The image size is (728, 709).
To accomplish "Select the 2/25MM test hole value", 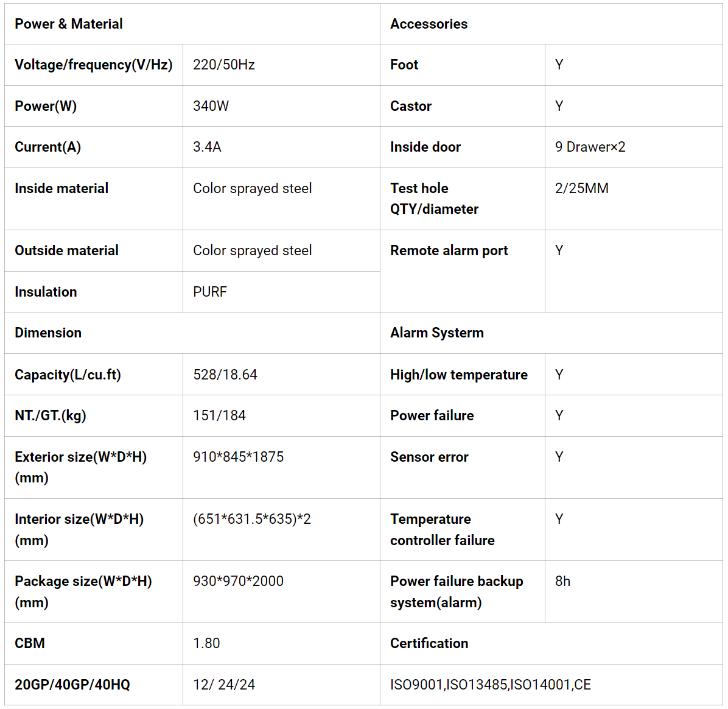I will point(582,188).
